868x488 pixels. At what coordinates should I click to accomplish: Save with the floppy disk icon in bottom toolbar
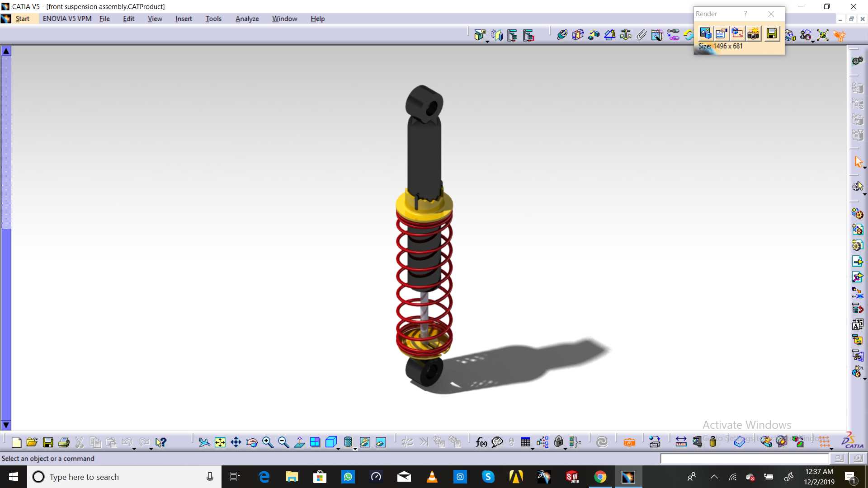pyautogui.click(x=48, y=442)
